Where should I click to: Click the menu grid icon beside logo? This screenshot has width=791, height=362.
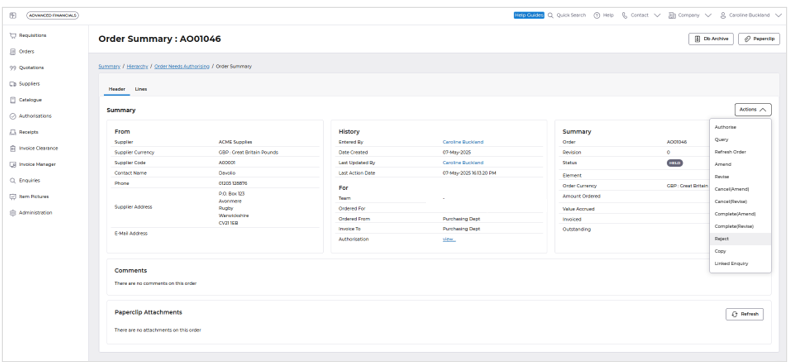tap(13, 16)
